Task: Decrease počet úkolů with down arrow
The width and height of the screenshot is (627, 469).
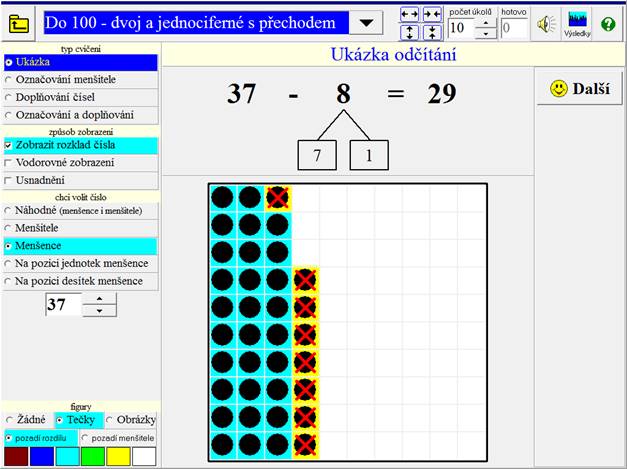Action: click(485, 34)
